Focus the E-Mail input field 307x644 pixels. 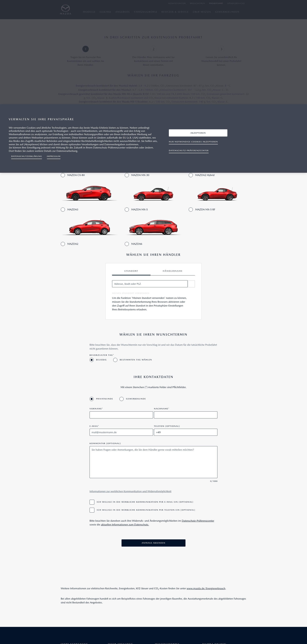click(x=121, y=432)
